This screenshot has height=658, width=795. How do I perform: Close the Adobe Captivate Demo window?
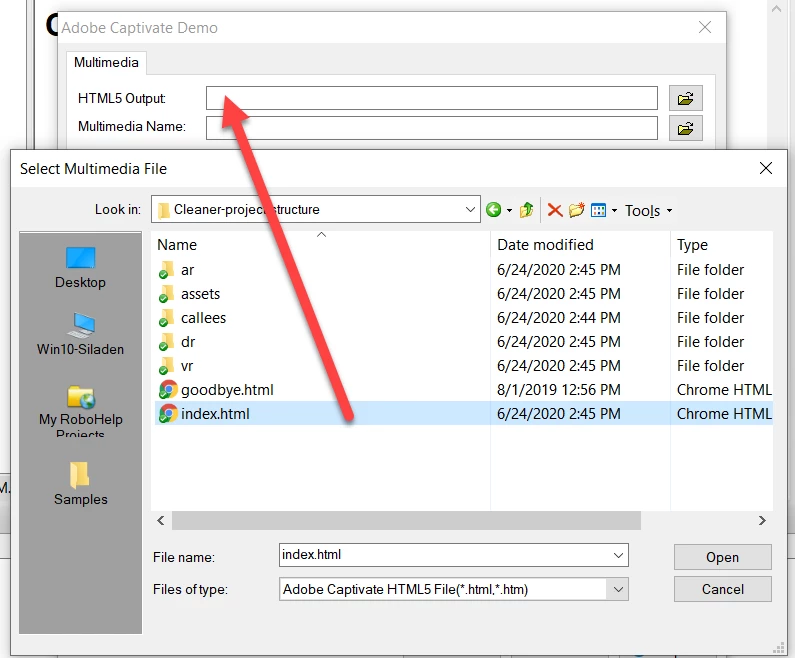coord(705,27)
